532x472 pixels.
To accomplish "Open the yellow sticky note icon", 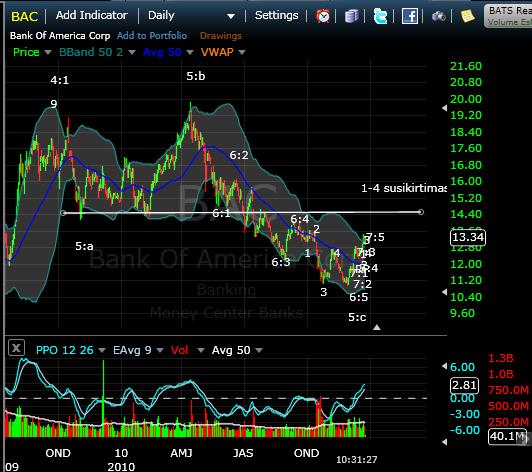I will [467, 16].
